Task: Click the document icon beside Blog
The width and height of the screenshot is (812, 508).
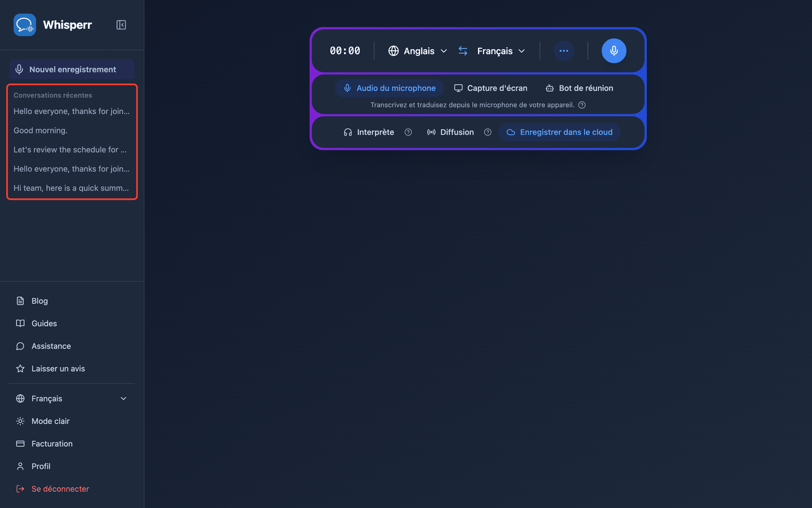Action: pos(20,301)
